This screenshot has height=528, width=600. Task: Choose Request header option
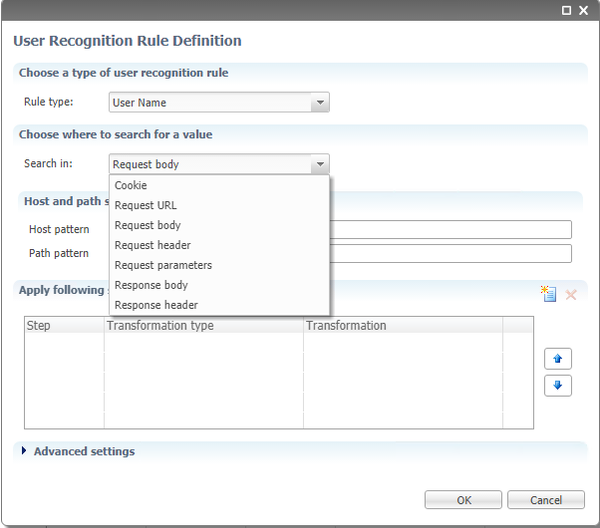(219, 245)
